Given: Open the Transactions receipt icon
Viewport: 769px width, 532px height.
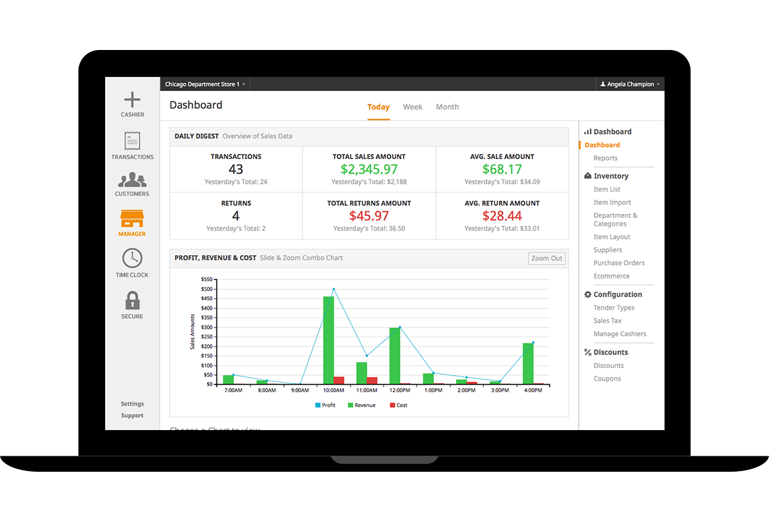Looking at the screenshot, I should point(132,141).
